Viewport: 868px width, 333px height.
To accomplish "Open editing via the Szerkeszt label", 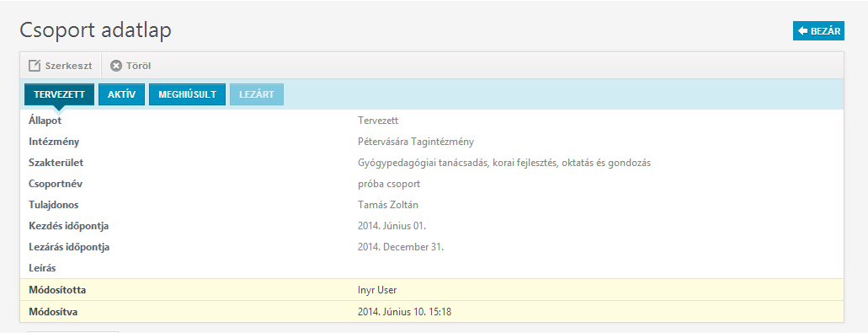I will click(x=69, y=66).
